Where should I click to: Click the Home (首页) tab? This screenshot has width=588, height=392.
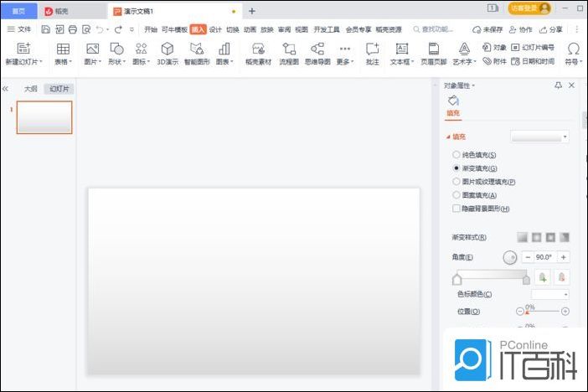pyautogui.click(x=18, y=11)
